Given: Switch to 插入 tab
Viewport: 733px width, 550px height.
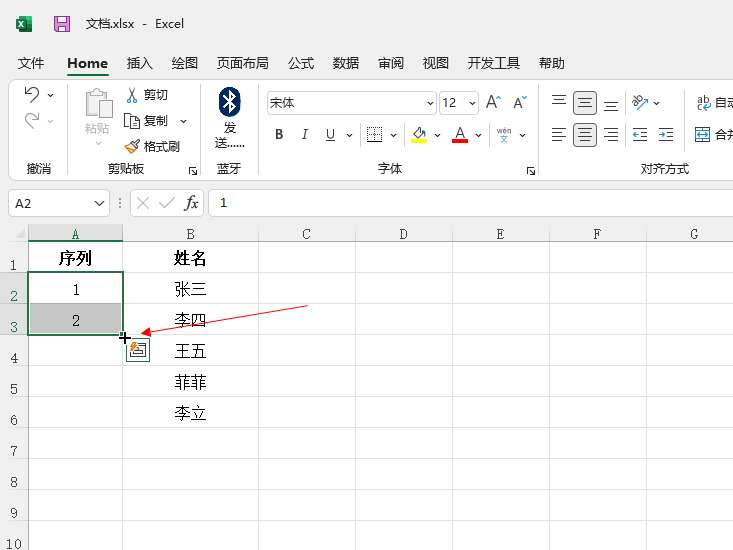Looking at the screenshot, I should [139, 63].
